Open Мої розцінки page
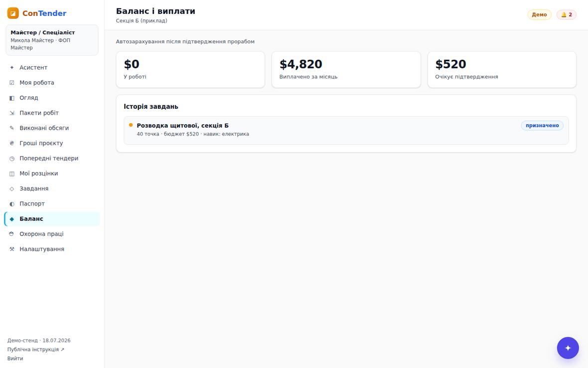This screenshot has height=368, width=588. pos(52,174)
